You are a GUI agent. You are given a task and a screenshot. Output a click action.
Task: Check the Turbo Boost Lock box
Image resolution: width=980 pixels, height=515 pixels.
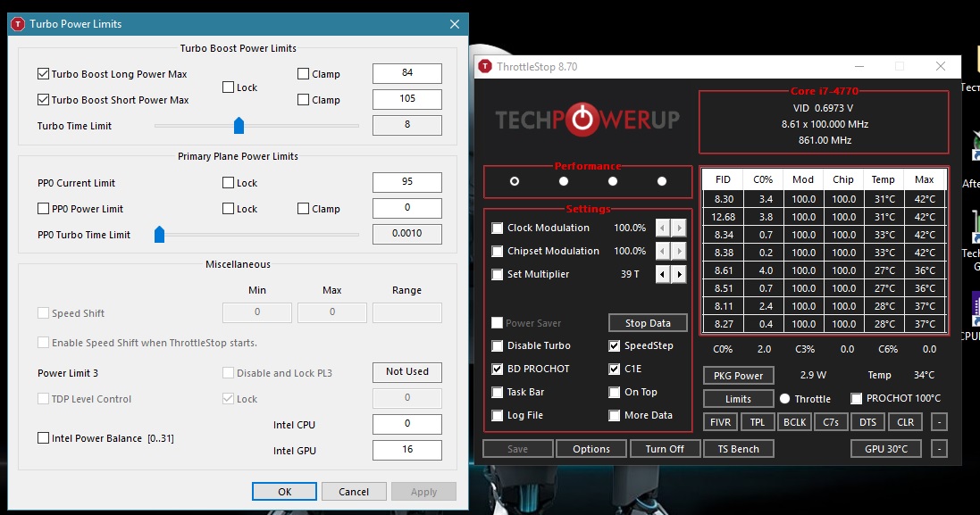tap(228, 87)
